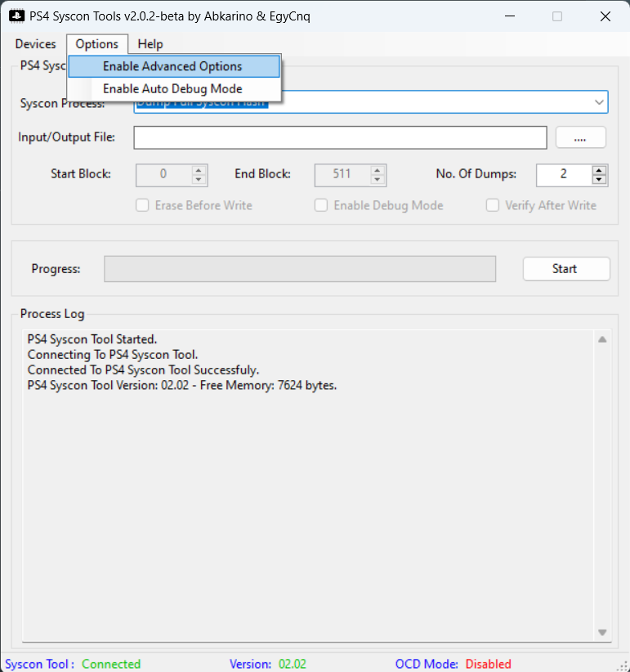Click the Input/Output File text field
This screenshot has width=630, height=672.
(340, 137)
